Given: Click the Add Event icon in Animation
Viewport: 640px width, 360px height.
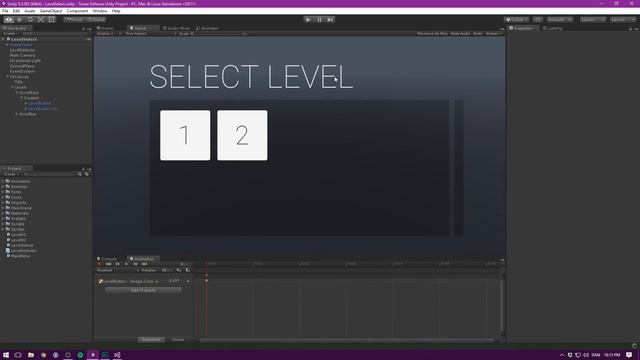Looking at the screenshot, I should point(188,270).
